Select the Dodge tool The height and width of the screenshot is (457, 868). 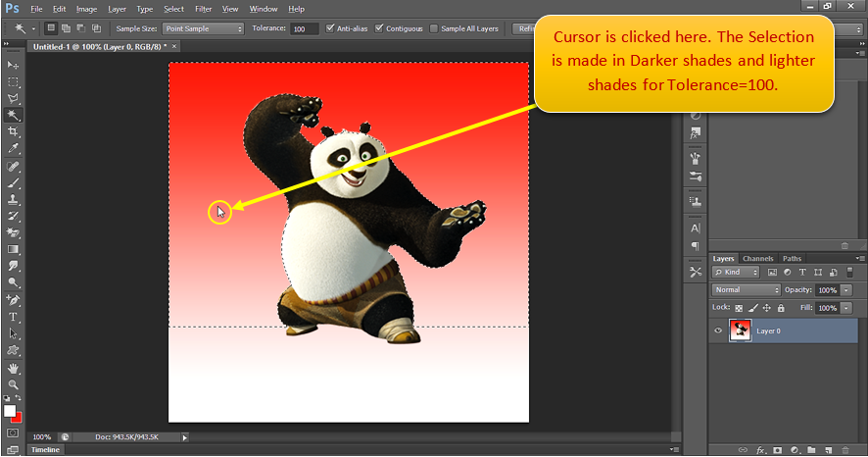[x=13, y=282]
